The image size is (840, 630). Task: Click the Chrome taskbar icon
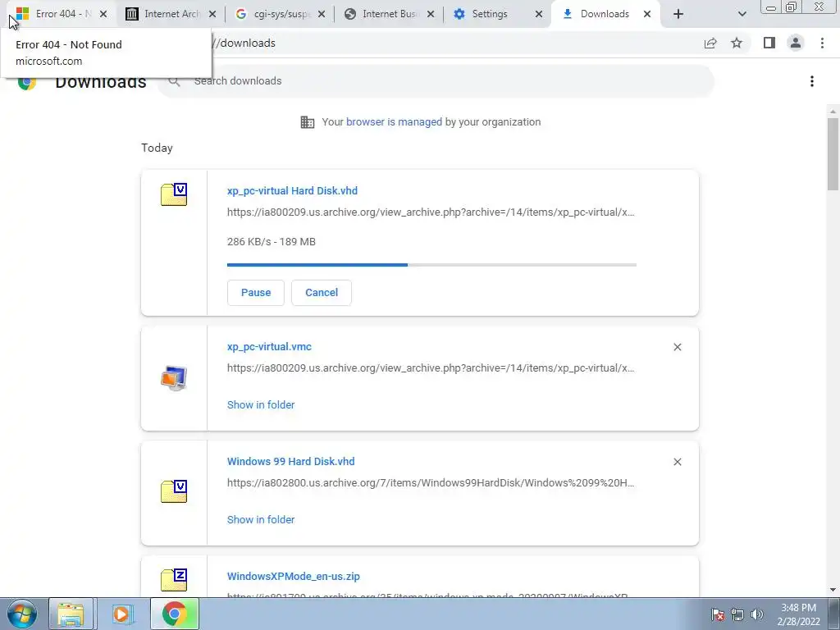tap(175, 614)
